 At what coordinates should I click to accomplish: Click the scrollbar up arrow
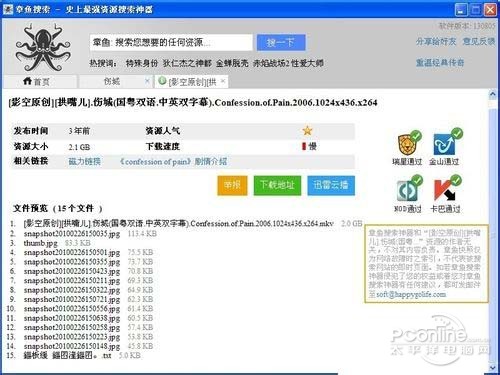(x=493, y=94)
